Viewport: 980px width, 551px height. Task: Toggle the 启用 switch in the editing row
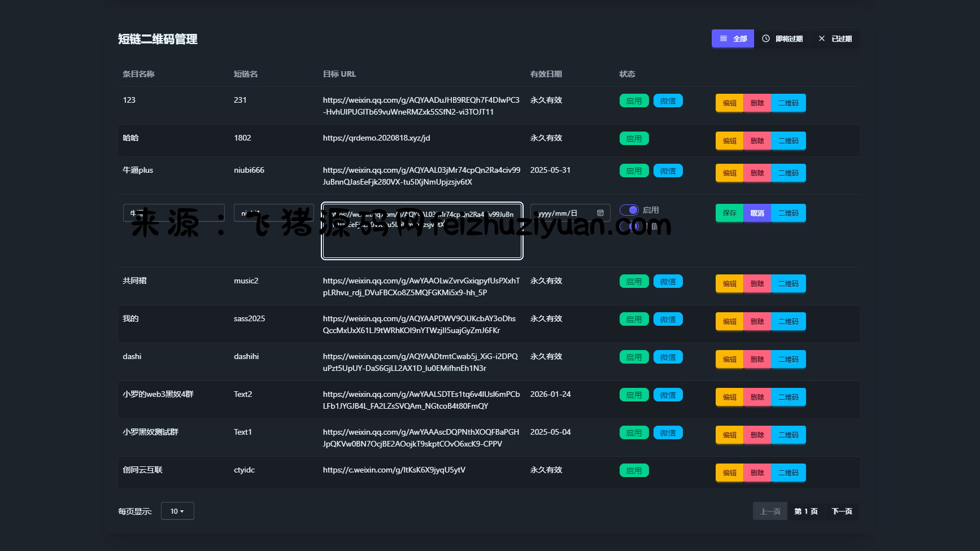point(629,210)
